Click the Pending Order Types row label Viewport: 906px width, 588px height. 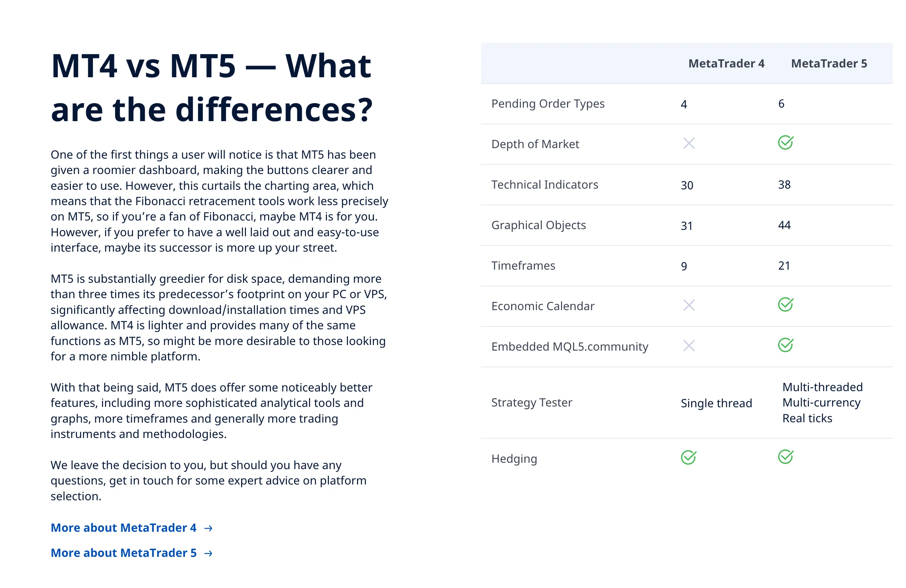click(x=548, y=104)
